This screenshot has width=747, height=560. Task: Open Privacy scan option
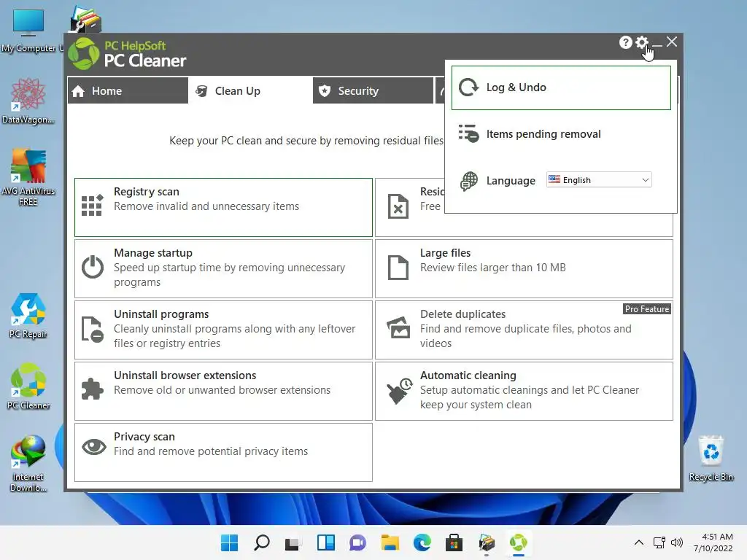pyautogui.click(x=223, y=452)
